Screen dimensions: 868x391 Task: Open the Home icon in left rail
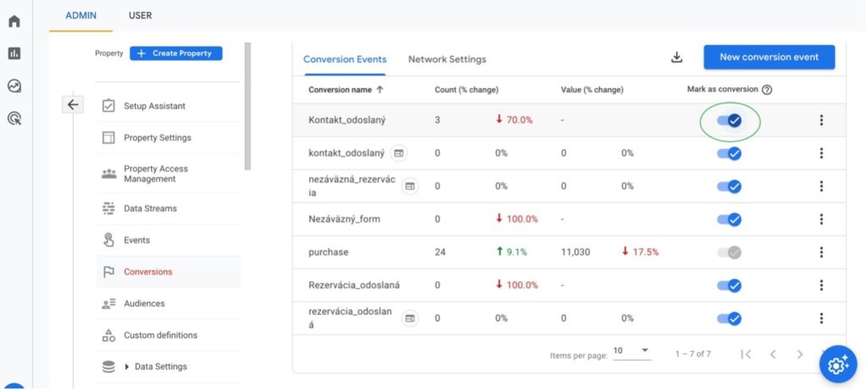click(14, 21)
